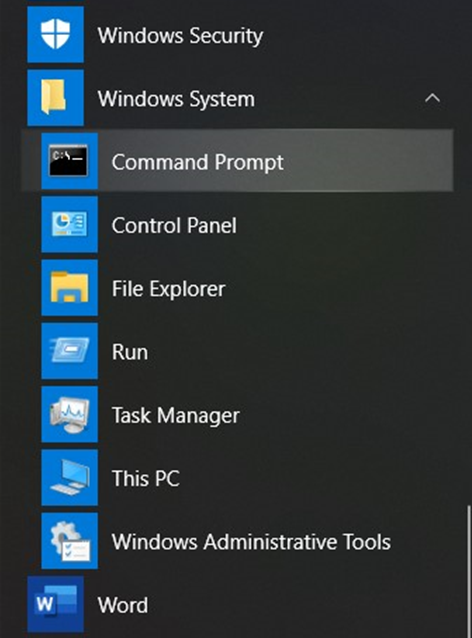
Task: Collapse the Windows System group chevron
Action: pyautogui.click(x=432, y=98)
